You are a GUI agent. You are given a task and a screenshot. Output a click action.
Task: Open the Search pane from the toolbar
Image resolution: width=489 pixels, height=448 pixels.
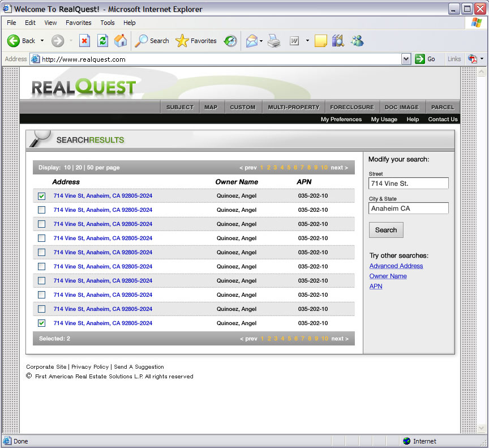click(x=152, y=41)
